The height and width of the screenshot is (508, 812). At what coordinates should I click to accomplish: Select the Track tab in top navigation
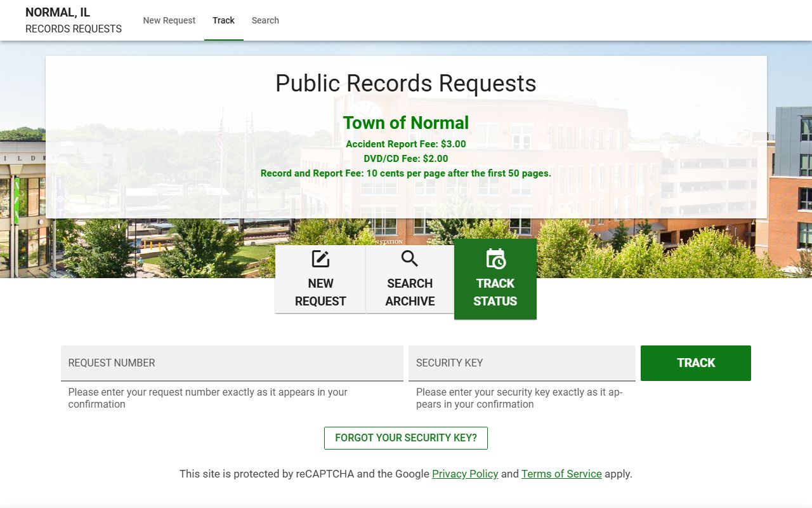[x=224, y=20]
